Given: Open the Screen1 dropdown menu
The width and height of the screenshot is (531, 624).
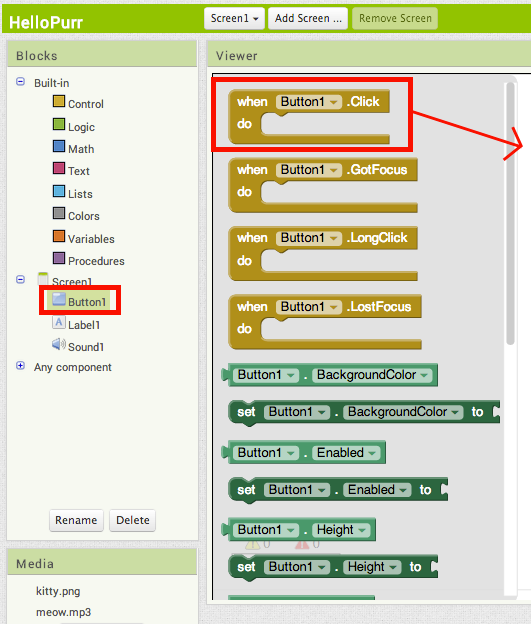Looking at the screenshot, I should [x=234, y=18].
